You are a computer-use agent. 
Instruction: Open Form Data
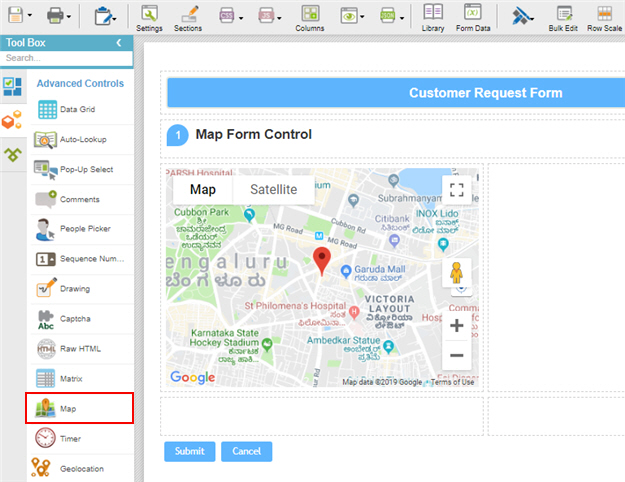pos(473,18)
